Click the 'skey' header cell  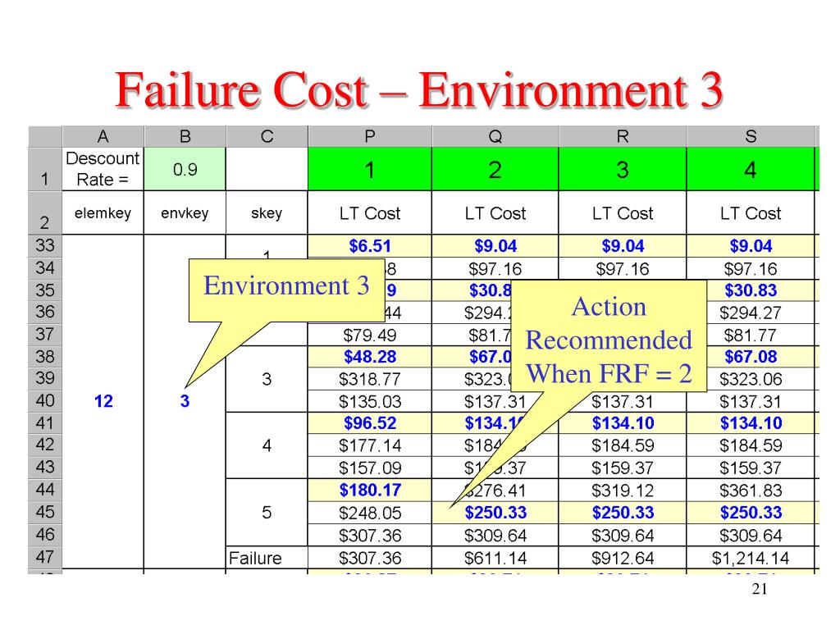coord(267,212)
